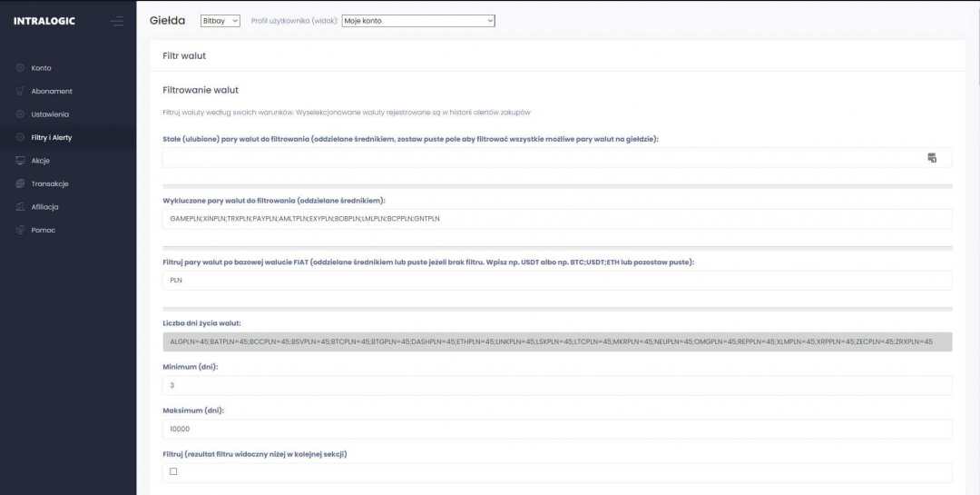Open the Moje konto profile dropdown
The height and width of the screenshot is (495, 980).
click(418, 21)
